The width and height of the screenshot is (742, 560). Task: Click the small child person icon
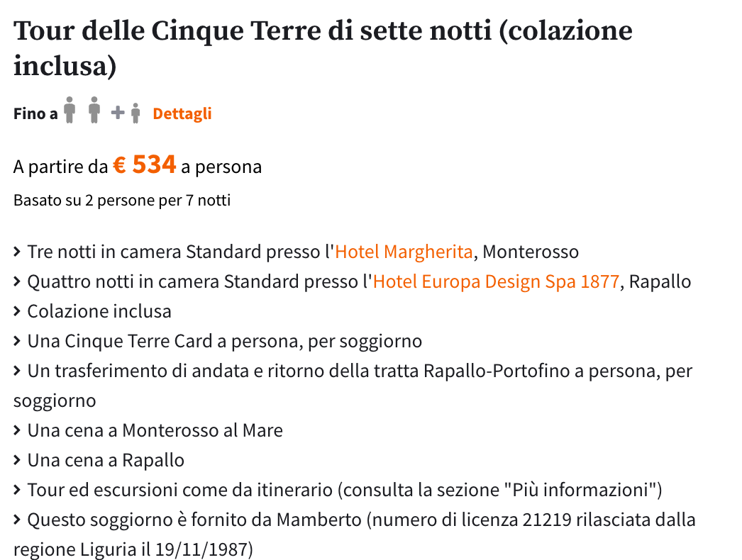pos(135,113)
